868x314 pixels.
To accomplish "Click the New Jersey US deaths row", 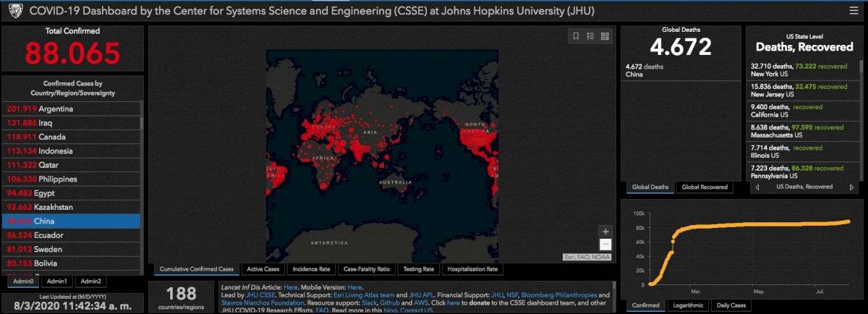I will click(x=801, y=90).
